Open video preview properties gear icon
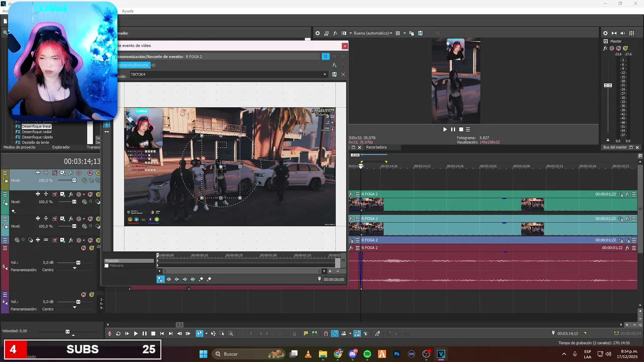Screen dimensions: 644x362 (317, 33)
